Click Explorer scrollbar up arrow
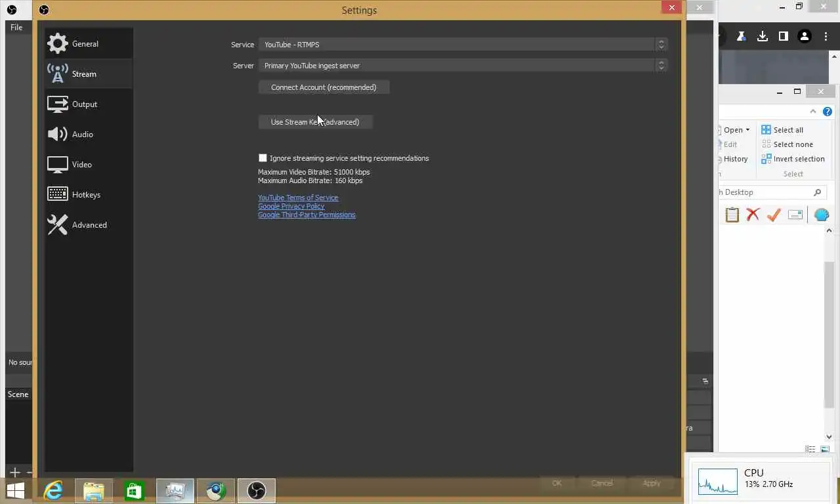840x504 pixels. pos(829,230)
